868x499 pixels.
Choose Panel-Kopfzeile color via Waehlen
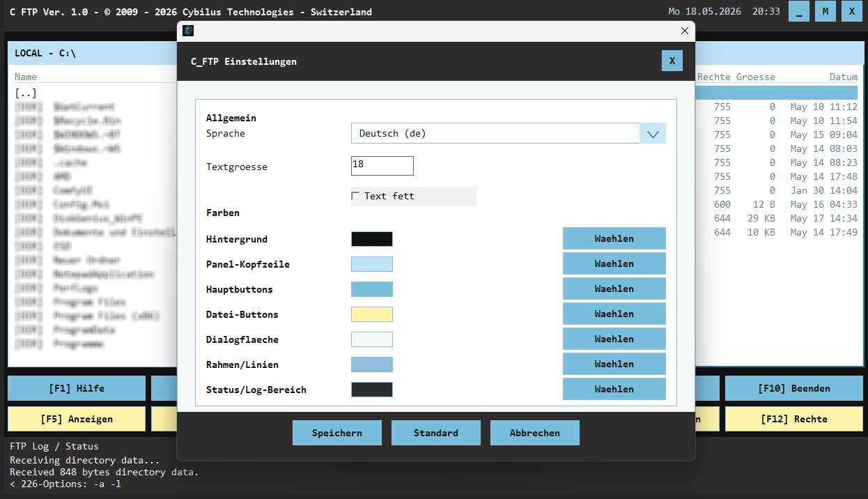point(614,263)
